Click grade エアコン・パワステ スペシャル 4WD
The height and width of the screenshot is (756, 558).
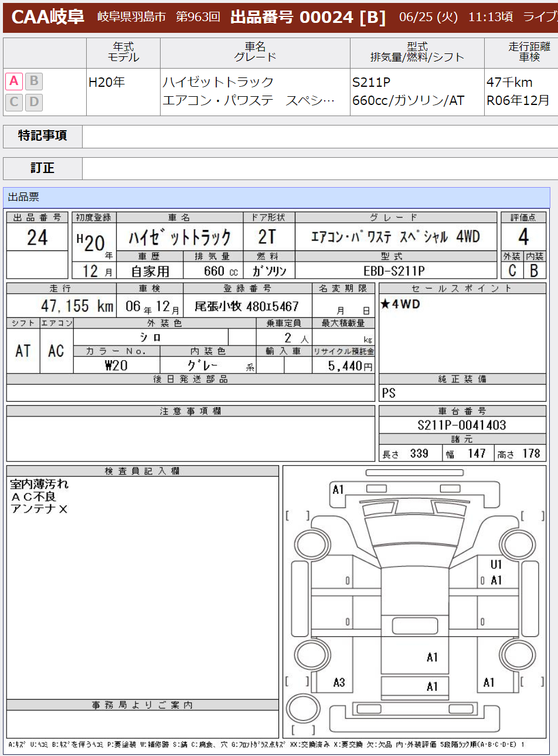(396, 237)
